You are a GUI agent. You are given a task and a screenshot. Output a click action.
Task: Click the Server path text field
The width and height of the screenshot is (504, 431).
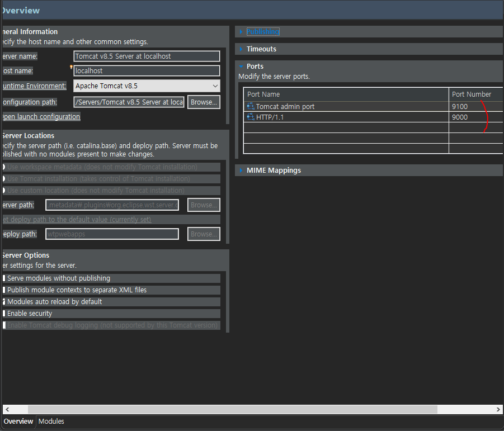112,205
